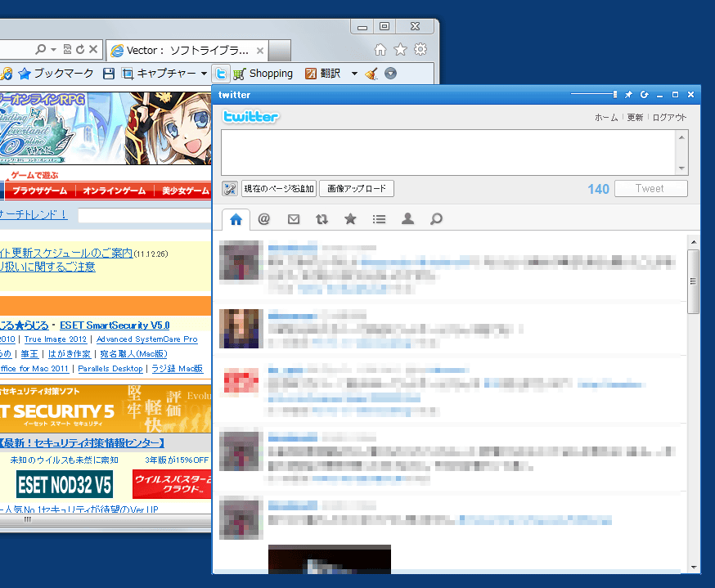Click the はがき作家 link
Screen dimensions: 715x588
(x=70, y=354)
